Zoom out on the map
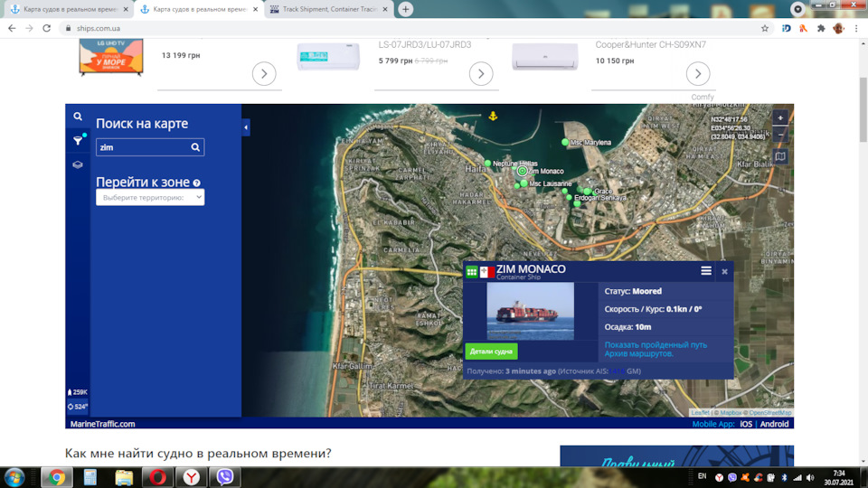The width and height of the screenshot is (868, 488). [x=780, y=135]
